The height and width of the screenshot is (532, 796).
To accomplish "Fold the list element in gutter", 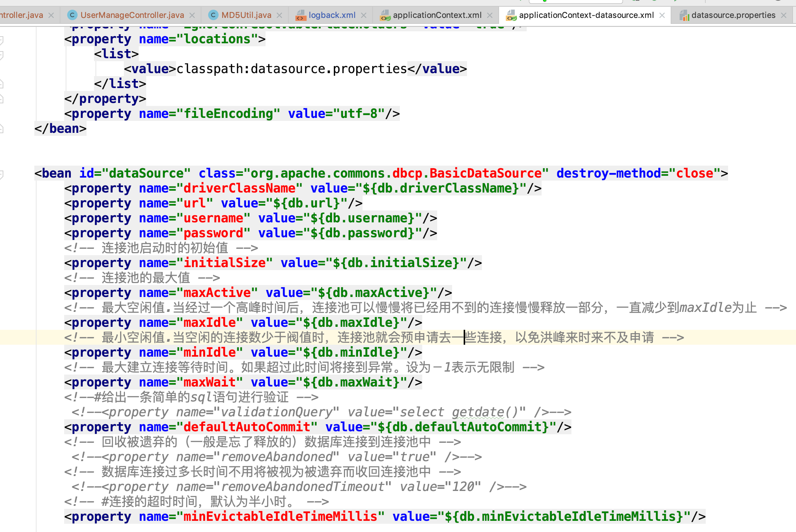I will click(1, 55).
